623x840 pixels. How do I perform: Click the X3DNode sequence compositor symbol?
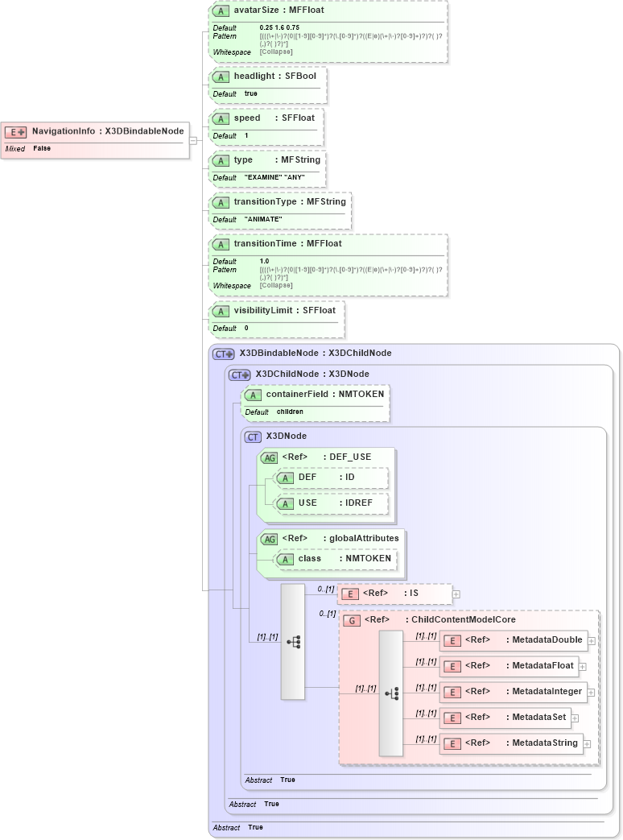point(293,642)
